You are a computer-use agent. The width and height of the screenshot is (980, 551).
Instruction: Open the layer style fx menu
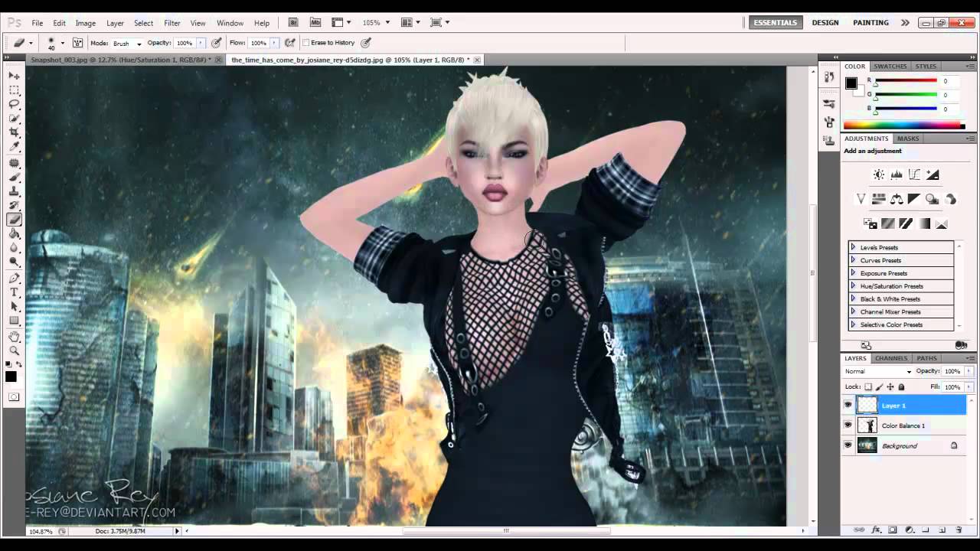click(x=877, y=530)
